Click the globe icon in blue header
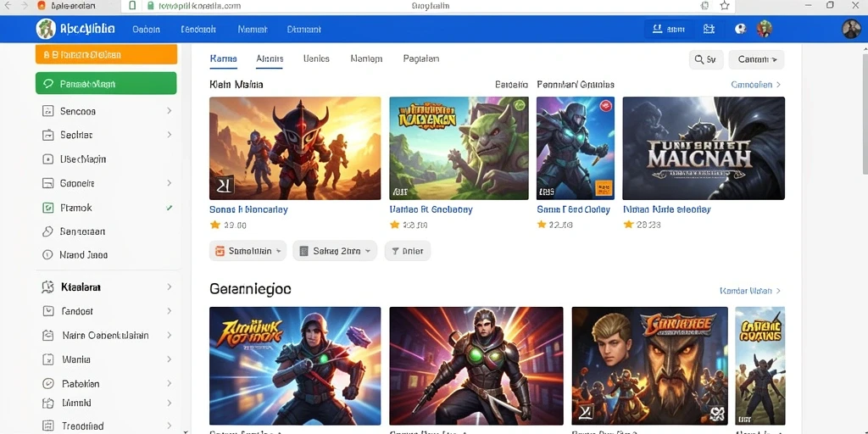 741,29
